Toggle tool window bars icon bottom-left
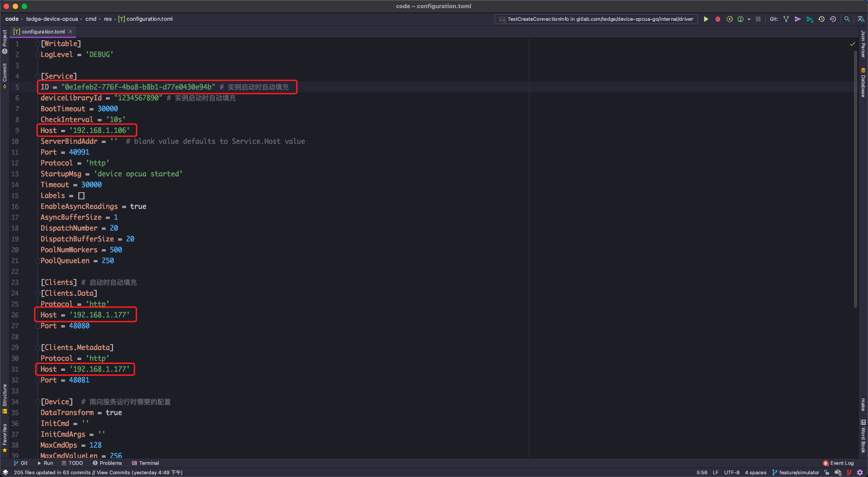This screenshot has height=477, width=868. point(5,472)
